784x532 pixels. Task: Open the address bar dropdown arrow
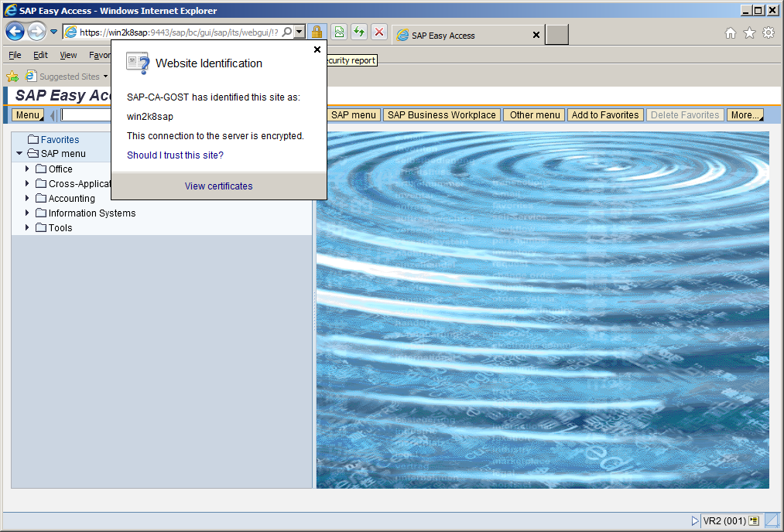coord(300,32)
